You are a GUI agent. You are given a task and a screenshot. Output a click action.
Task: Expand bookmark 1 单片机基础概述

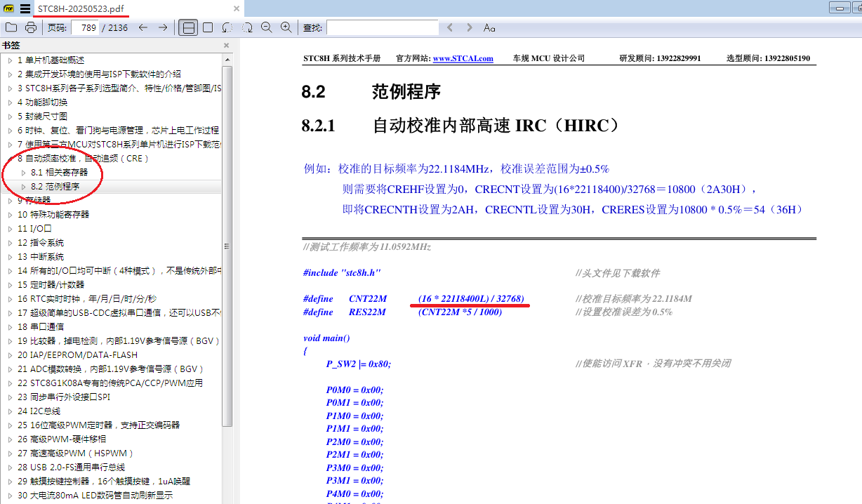coord(11,60)
